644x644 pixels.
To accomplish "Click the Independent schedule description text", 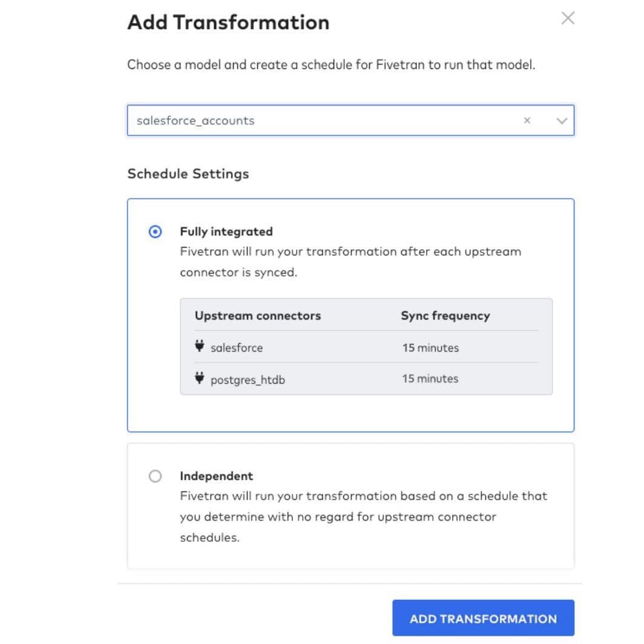I will click(363, 516).
